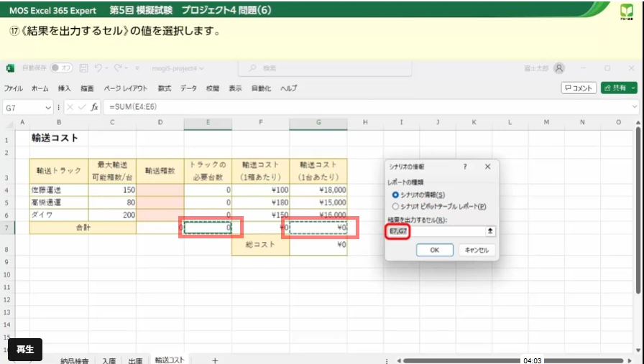Click cell containing 佐藤運送

coord(59,190)
